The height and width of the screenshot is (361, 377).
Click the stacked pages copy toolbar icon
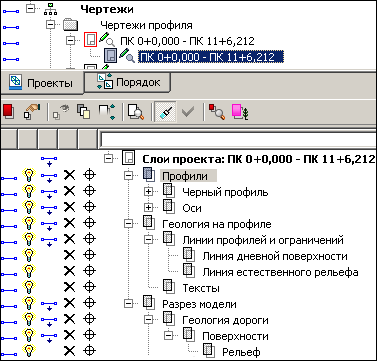coord(83,112)
